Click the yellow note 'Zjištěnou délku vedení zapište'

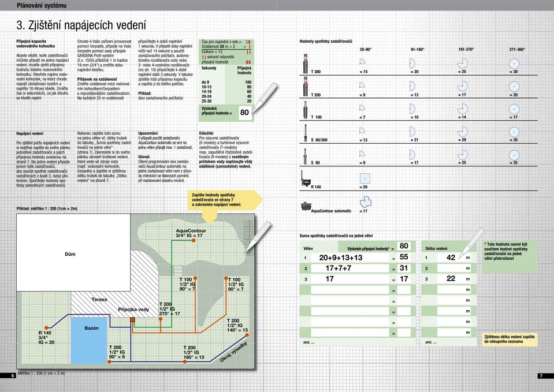(x=510, y=339)
